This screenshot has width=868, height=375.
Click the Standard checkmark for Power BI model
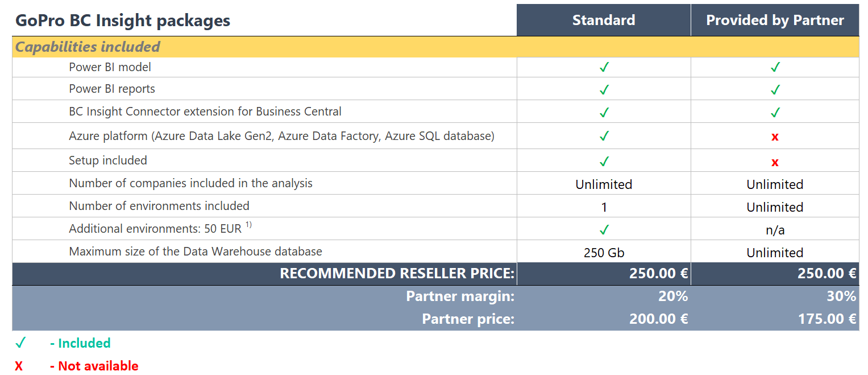click(604, 67)
